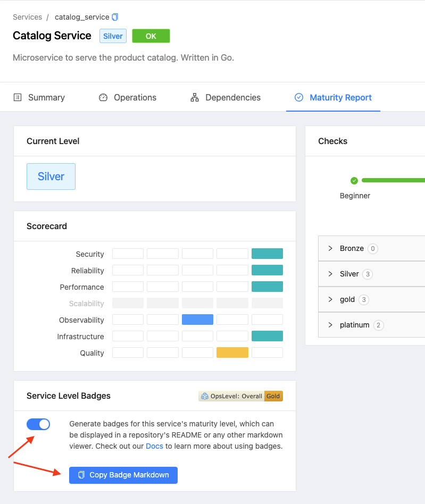This screenshot has width=425, height=504.
Task: Select the teal Security scorecard cell
Action: (x=267, y=254)
